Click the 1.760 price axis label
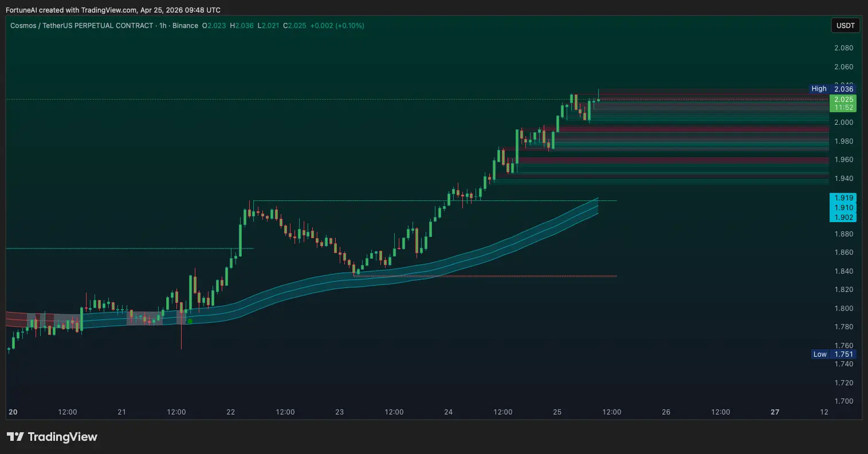 coord(844,345)
